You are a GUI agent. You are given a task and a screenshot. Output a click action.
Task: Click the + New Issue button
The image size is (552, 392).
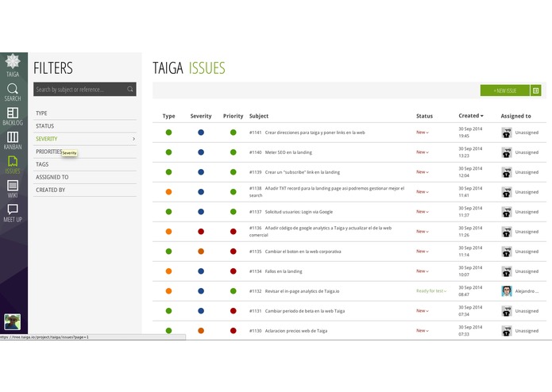[505, 90]
